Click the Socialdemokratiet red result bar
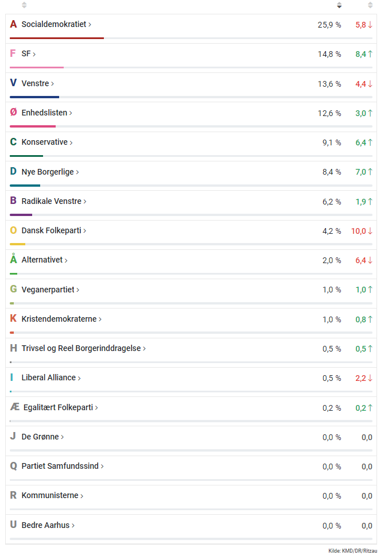This screenshot has width=392, height=559. [x=57, y=38]
